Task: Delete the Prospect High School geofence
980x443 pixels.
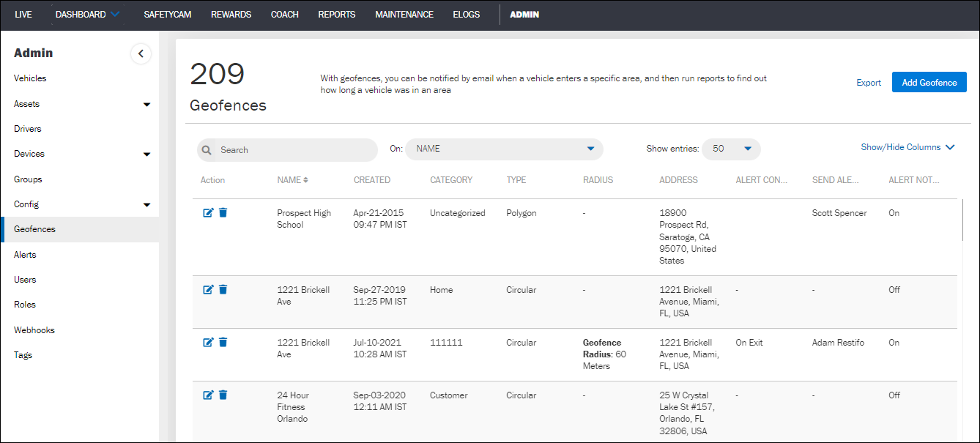Action: 223,213
